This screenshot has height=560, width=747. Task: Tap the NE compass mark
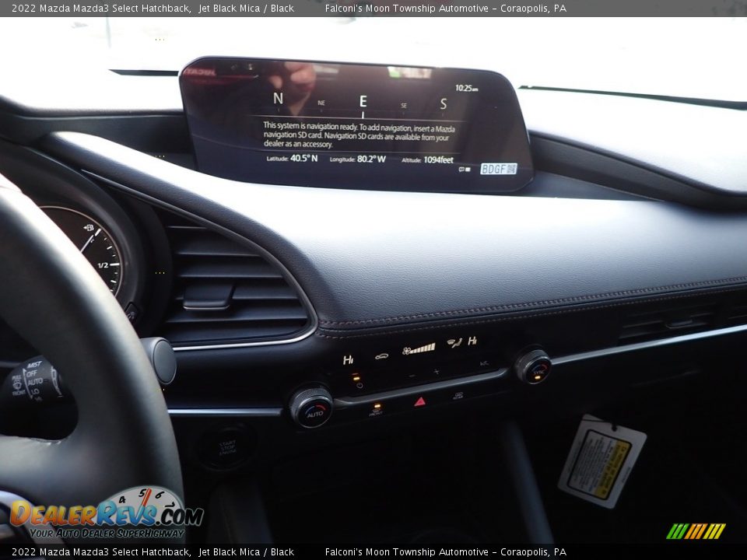(x=321, y=103)
